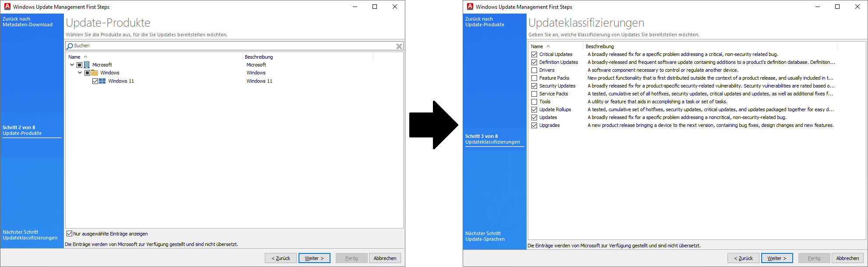Click the Microsoft building icon in the product tree
Viewport: 868px width, 267px height.
87,65
